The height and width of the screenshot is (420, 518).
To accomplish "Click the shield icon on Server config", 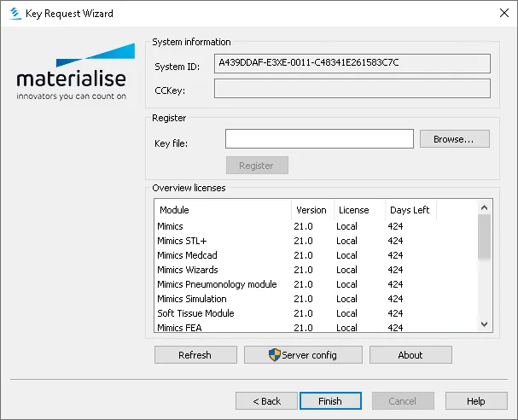I will click(275, 355).
